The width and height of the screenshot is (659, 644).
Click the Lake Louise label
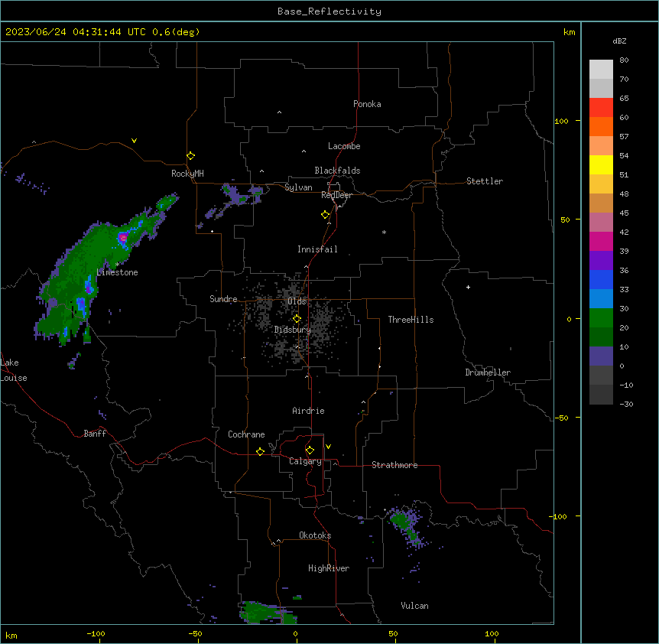pos(14,370)
